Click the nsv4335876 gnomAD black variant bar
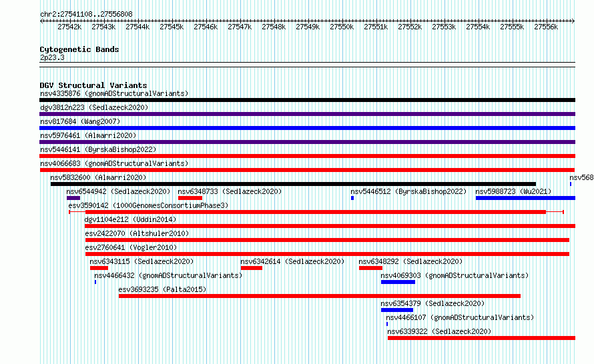Image resolution: width=594 pixels, height=364 pixels. [x=307, y=100]
